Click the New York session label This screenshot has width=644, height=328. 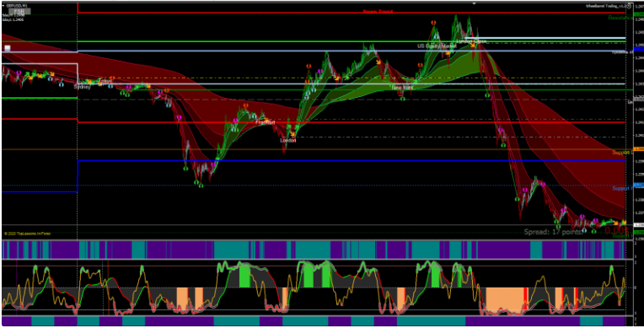pyautogui.click(x=402, y=88)
